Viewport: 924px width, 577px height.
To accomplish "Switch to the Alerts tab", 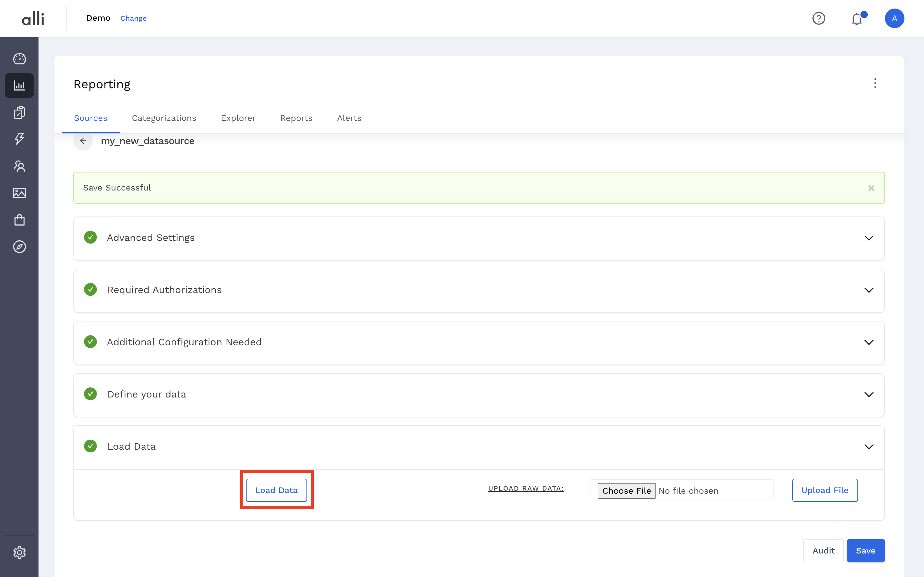I will pyautogui.click(x=349, y=118).
